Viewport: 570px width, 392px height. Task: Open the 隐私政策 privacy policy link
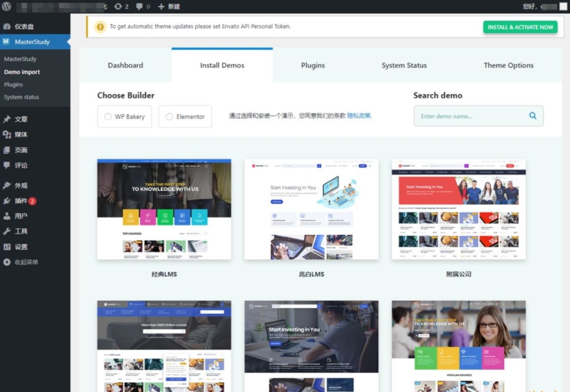[x=359, y=116]
